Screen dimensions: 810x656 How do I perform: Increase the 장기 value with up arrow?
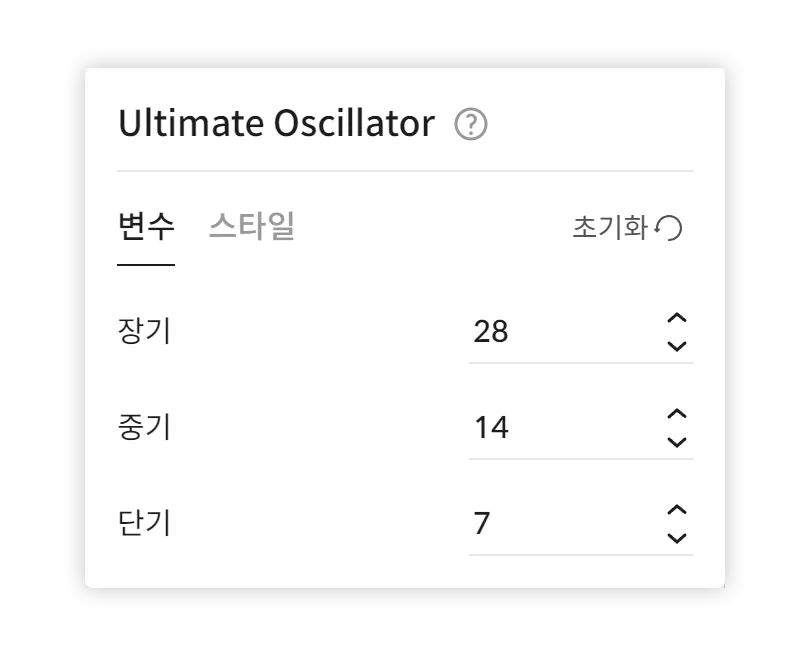pyautogui.click(x=677, y=318)
